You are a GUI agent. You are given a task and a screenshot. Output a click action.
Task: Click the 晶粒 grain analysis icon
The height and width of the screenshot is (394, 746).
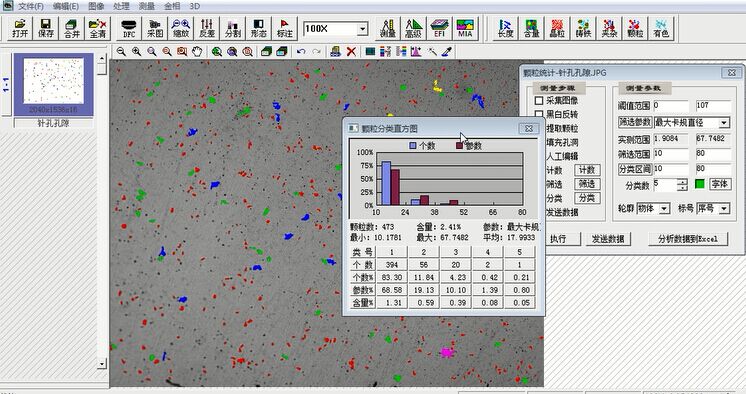click(557, 28)
